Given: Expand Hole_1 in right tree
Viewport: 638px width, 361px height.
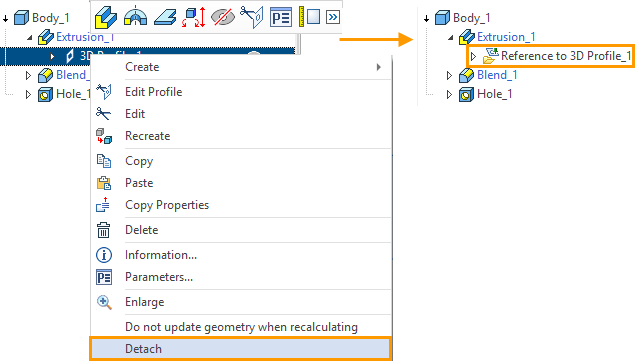Looking at the screenshot, I should 449,94.
